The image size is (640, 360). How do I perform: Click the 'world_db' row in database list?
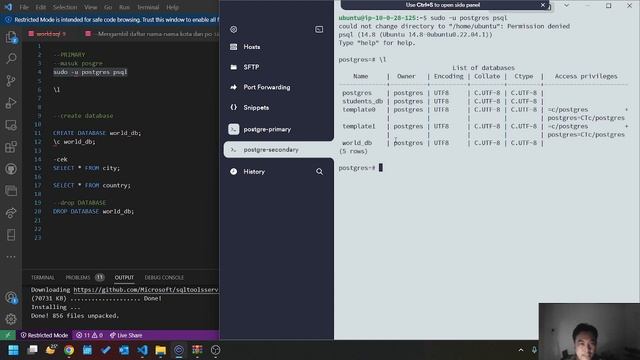(x=443, y=143)
